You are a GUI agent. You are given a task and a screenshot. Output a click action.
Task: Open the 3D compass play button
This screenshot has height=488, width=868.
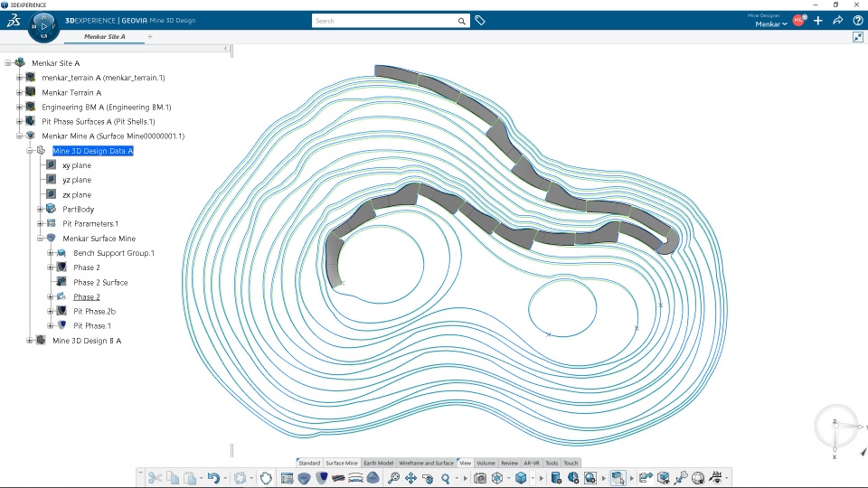43,26
